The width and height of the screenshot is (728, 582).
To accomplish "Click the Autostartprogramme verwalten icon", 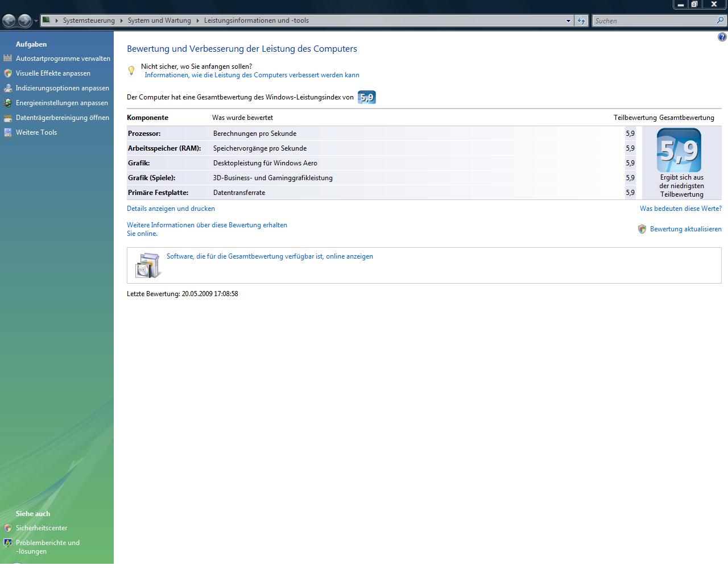I will click(7, 59).
